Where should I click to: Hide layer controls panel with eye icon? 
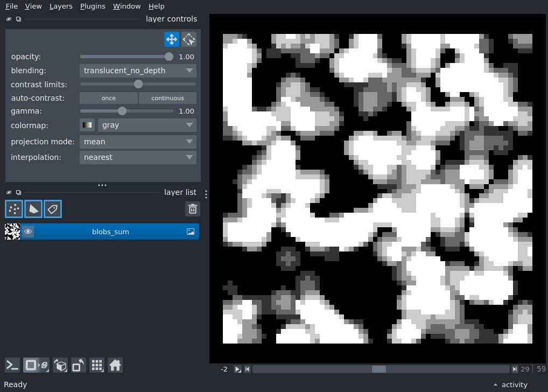[9, 19]
